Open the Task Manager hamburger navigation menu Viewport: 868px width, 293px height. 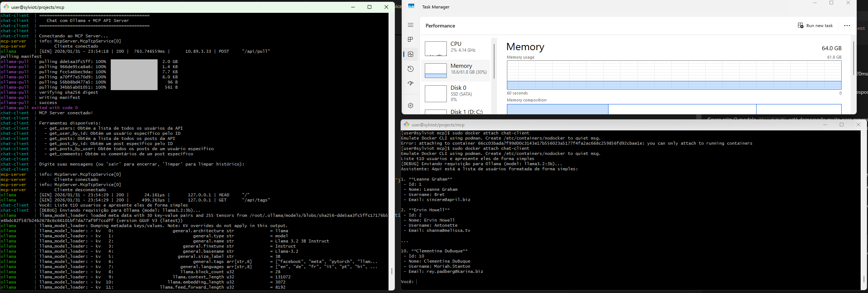click(x=411, y=25)
